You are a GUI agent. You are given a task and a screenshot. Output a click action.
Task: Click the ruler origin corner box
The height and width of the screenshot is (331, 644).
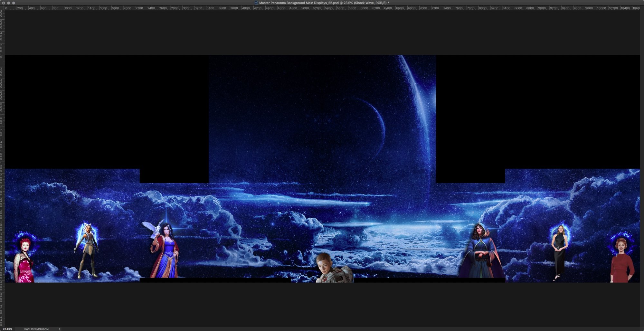tap(2, 8)
